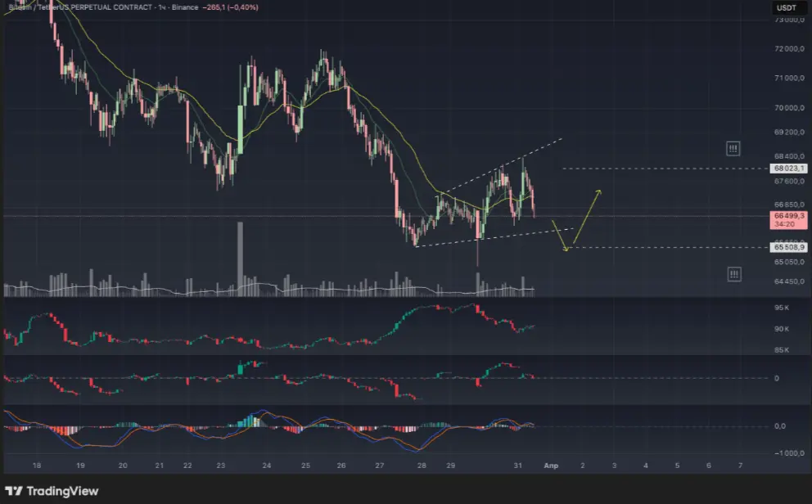Click the Bitcoin / TetherUS PERPETUAL CONTRACT title
This screenshot has height=504, width=812.
(x=82, y=7)
